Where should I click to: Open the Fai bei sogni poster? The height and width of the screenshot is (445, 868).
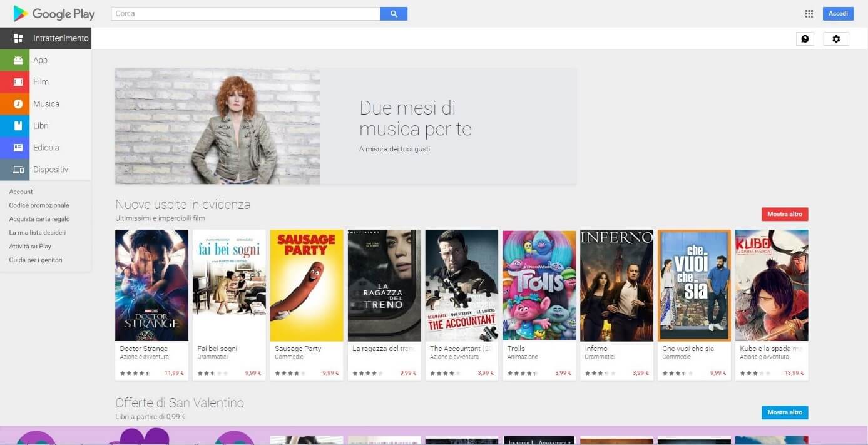click(229, 285)
